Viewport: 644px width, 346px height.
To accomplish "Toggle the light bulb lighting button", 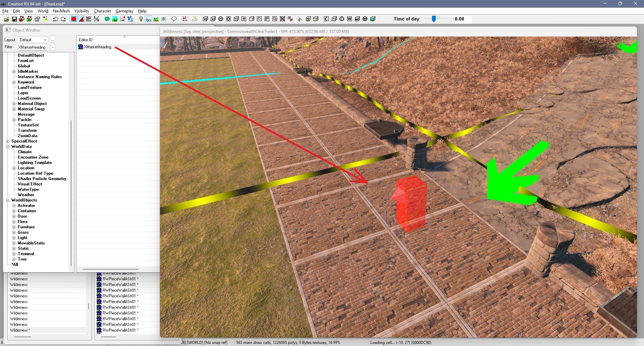I will pyautogui.click(x=141, y=19).
